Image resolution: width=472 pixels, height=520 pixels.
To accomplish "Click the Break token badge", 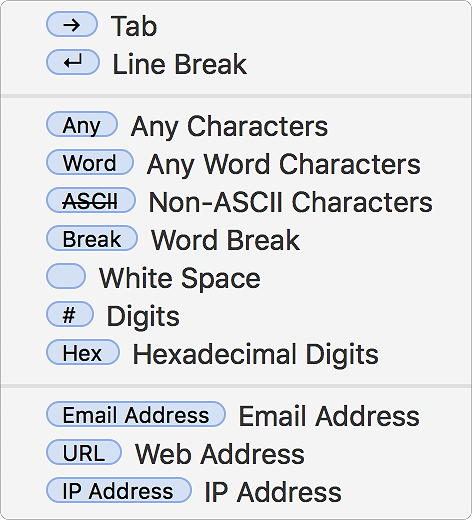I will coord(92,239).
